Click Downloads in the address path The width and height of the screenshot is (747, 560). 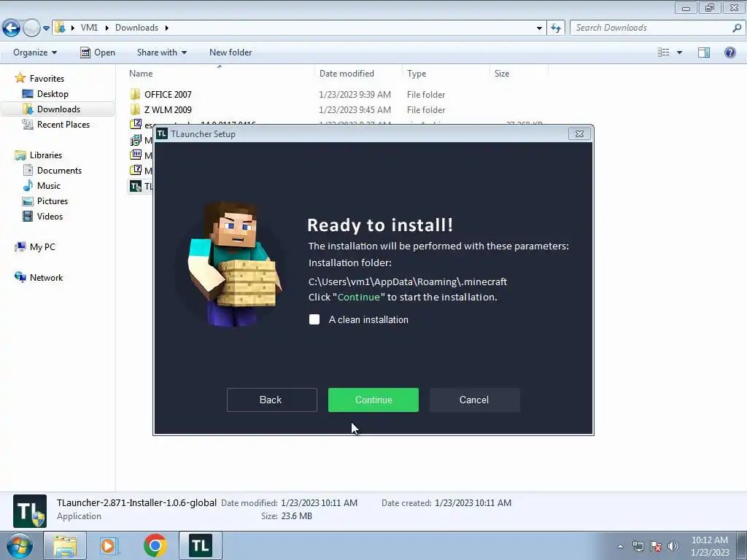pyautogui.click(x=136, y=28)
